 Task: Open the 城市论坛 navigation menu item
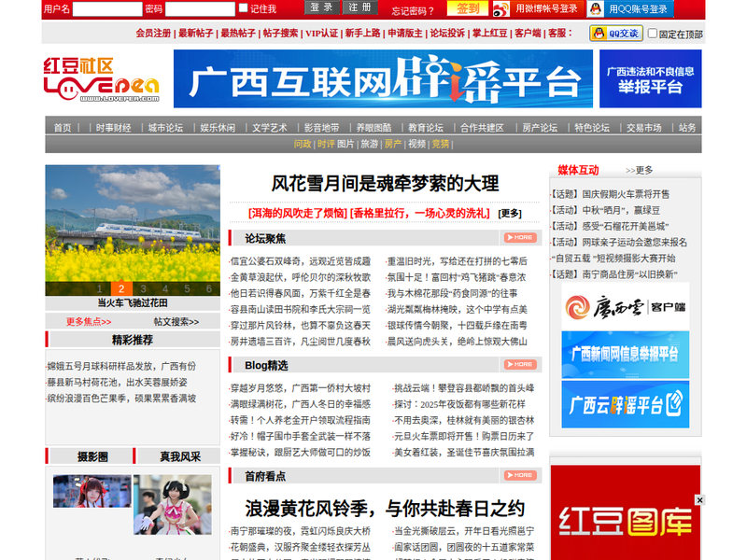tap(165, 127)
